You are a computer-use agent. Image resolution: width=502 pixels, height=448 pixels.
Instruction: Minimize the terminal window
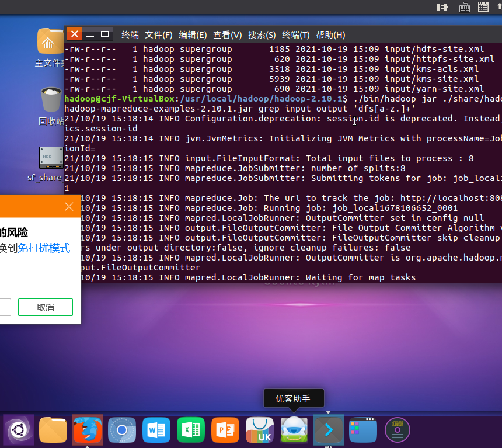click(x=90, y=34)
